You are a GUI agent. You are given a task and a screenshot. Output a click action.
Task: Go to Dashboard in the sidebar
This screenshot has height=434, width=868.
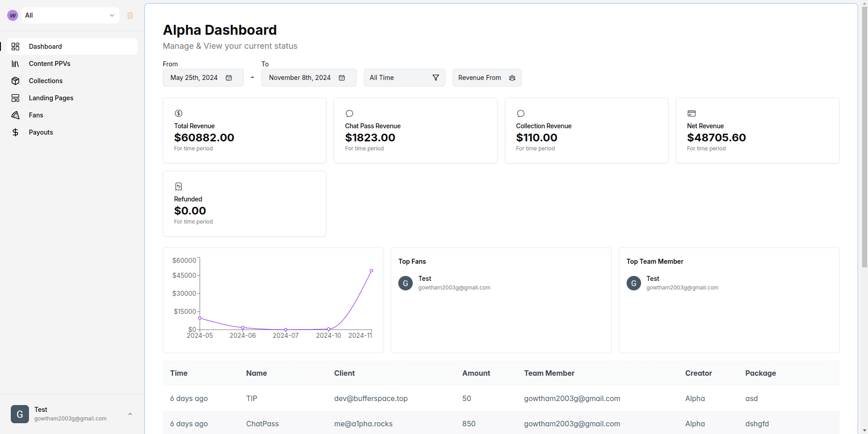pyautogui.click(x=72, y=47)
